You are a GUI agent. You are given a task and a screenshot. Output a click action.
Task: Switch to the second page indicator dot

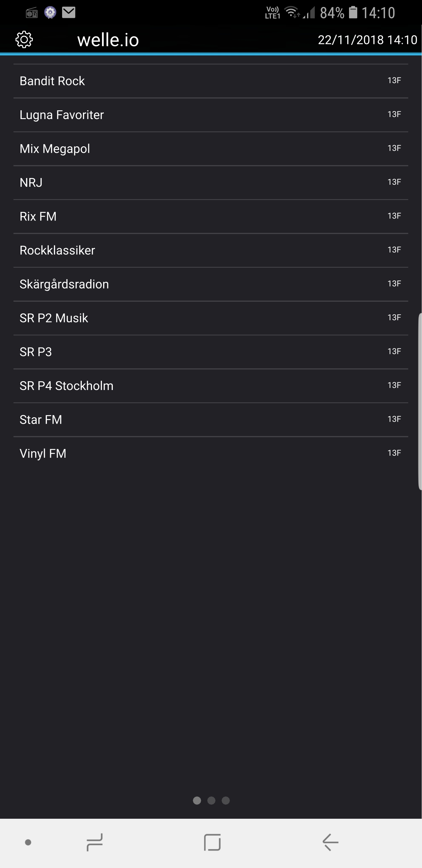click(211, 800)
